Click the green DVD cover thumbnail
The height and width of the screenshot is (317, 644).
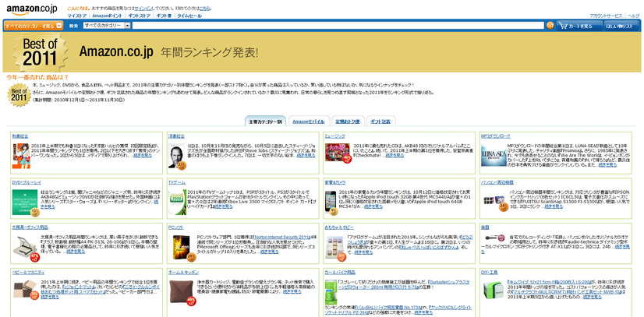coord(26,202)
